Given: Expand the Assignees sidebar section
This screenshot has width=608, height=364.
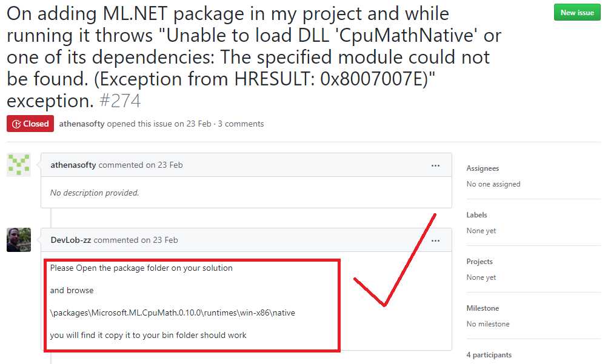Looking at the screenshot, I should pyautogui.click(x=483, y=168).
